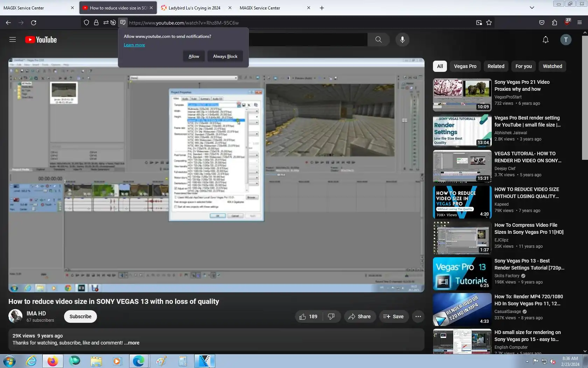Launch Internet Explorer from the taskbar
The image size is (588, 368).
(x=31, y=361)
